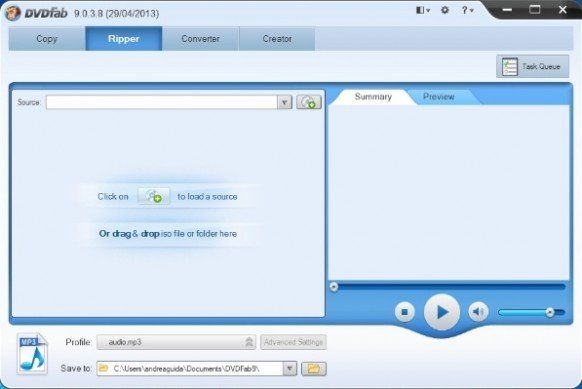
Task: Switch to the Converter tab
Action: coord(200,39)
